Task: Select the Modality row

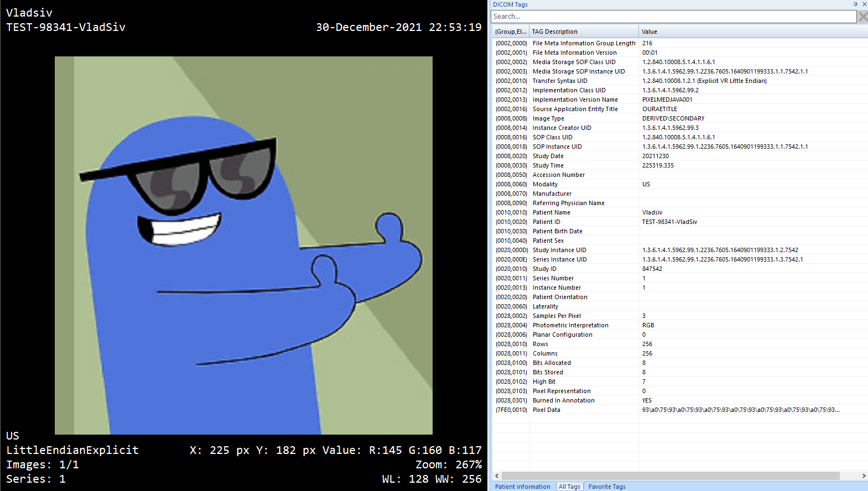Action: [x=680, y=184]
